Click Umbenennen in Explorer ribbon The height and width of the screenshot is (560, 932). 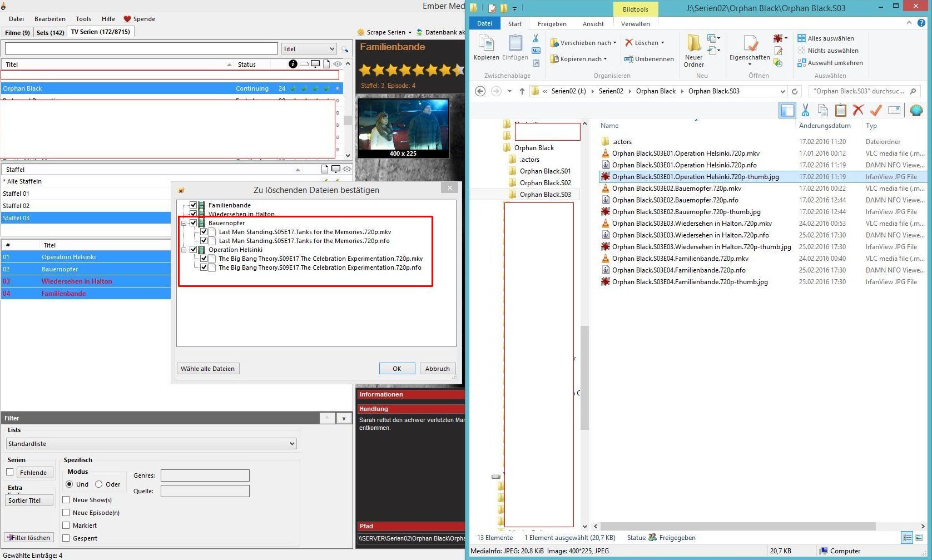(x=648, y=59)
